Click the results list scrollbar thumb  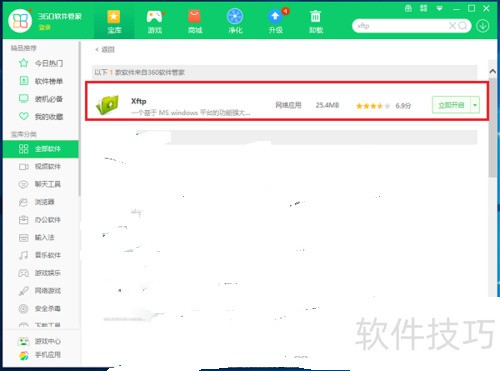tap(492, 128)
